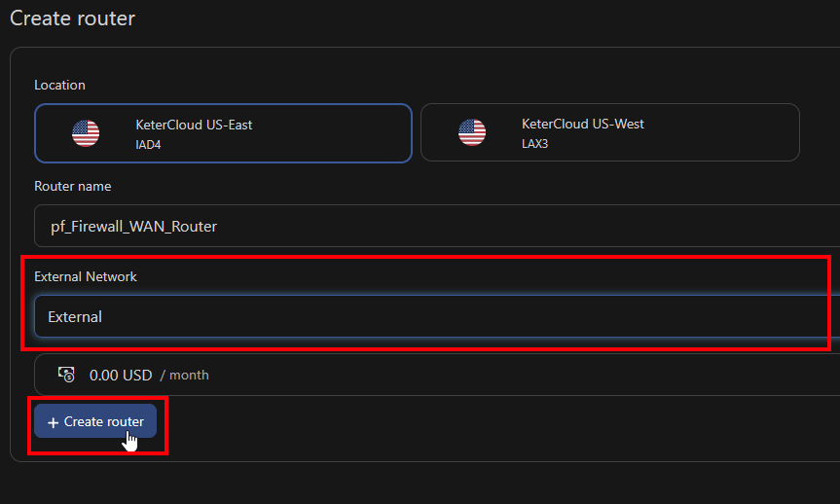Screen dimensions: 840x504
Task: Focus the Router name input field
Action: 437,226
